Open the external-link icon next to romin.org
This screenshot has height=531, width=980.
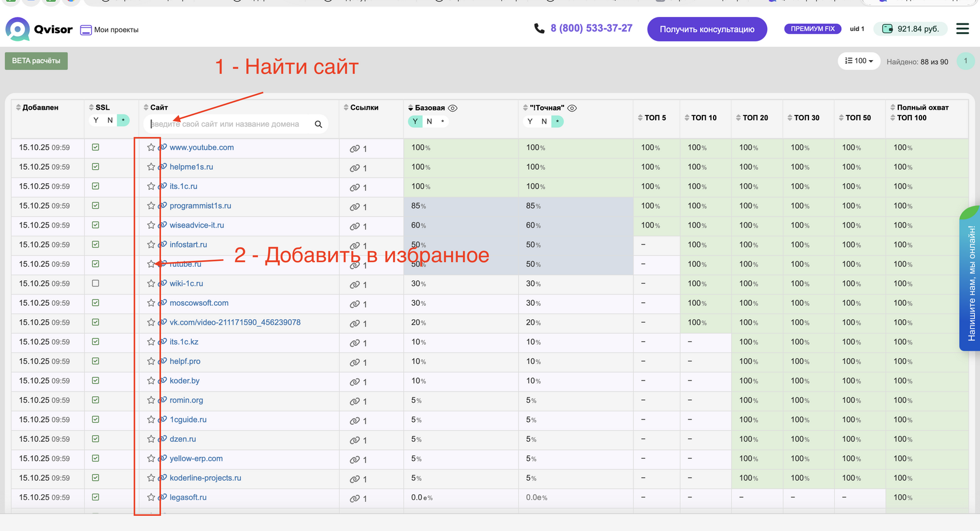[x=163, y=400]
